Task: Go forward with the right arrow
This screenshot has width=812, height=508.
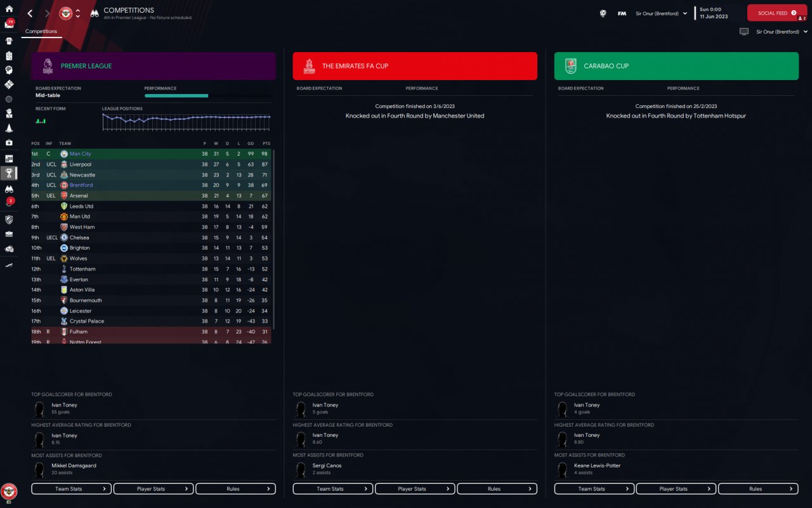Action: pos(48,13)
